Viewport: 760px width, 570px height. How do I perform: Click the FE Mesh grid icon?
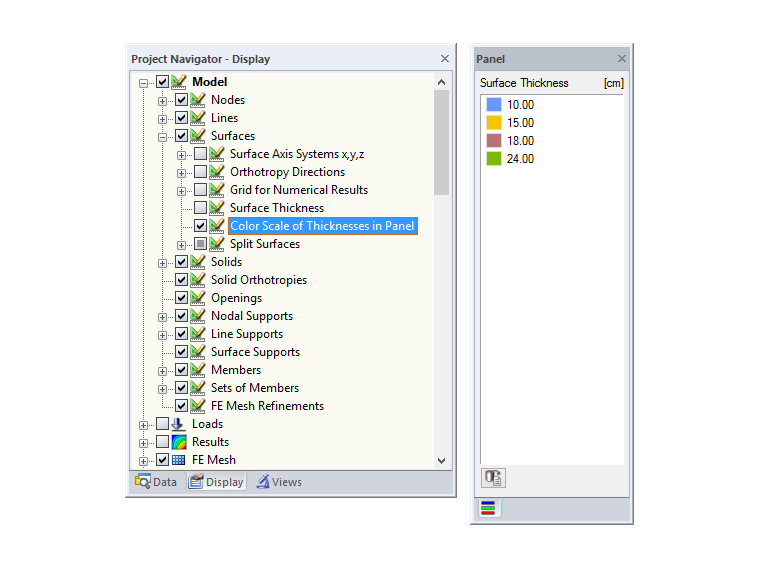coord(179,460)
